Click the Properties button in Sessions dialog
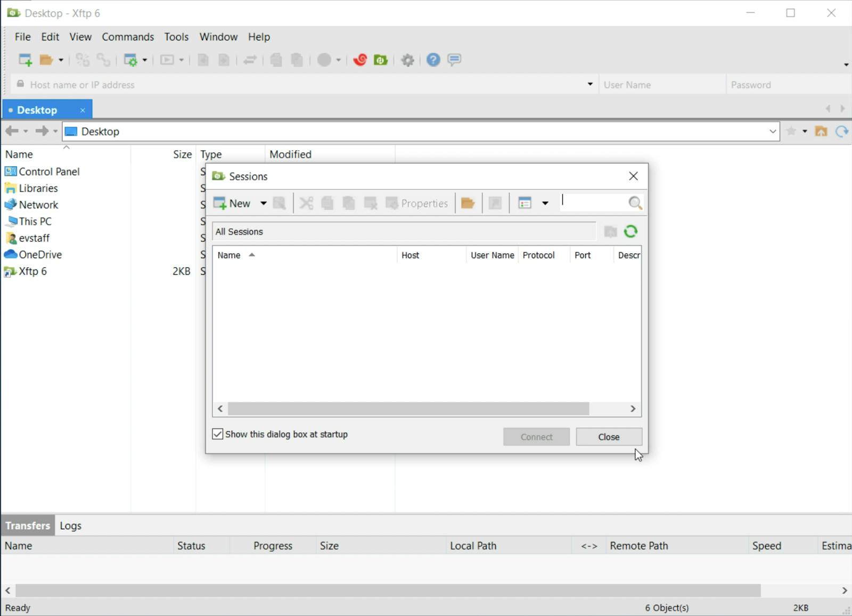 point(417,203)
